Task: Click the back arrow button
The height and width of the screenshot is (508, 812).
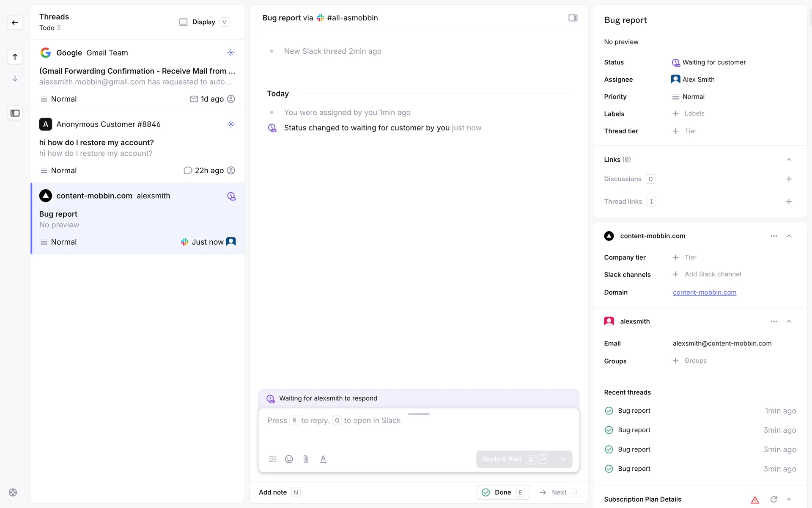Action: point(15,22)
